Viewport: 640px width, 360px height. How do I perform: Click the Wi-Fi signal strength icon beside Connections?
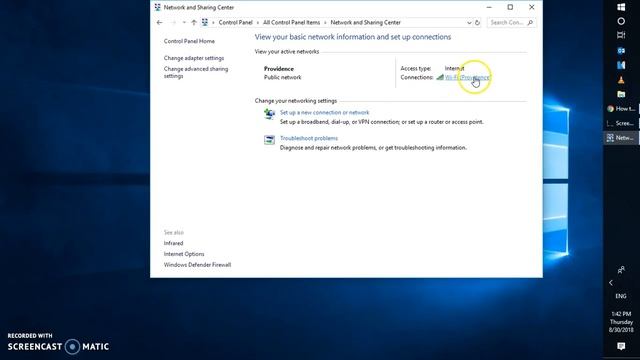coord(440,77)
